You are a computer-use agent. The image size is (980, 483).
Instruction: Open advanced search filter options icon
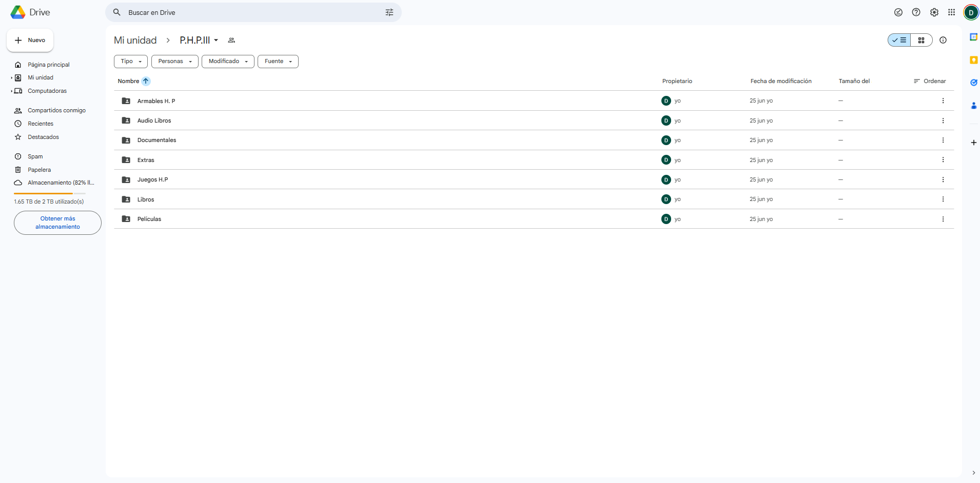[x=389, y=12]
